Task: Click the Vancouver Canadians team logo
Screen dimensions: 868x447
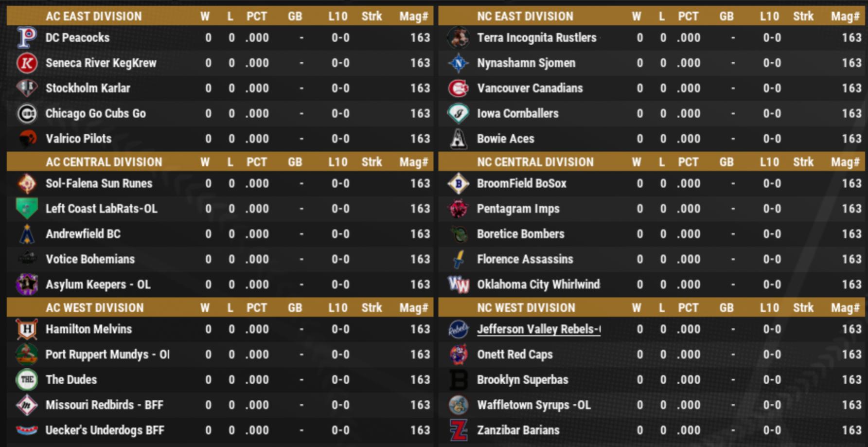Action: pyautogui.click(x=458, y=89)
